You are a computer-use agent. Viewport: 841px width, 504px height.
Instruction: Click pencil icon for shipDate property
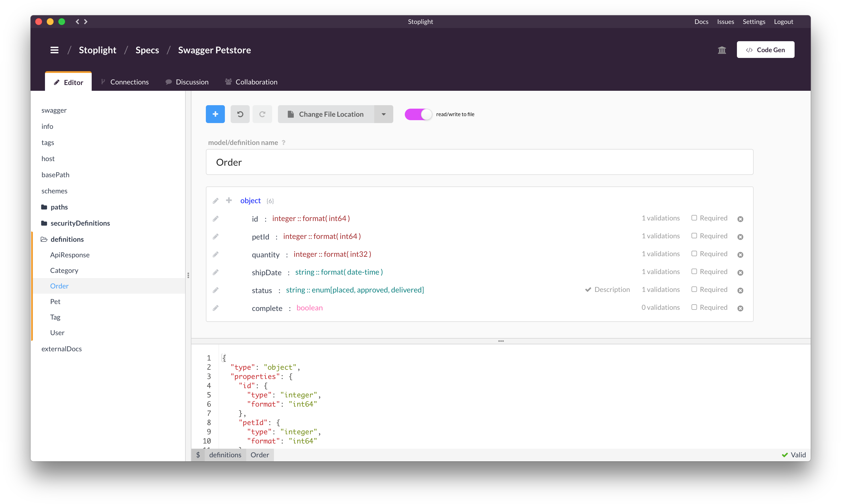215,272
